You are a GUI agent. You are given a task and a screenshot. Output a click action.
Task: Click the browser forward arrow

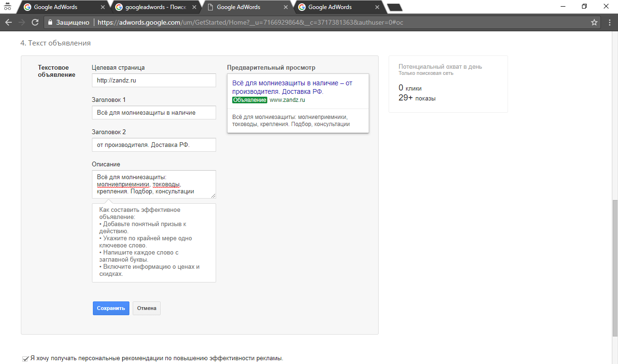coord(21,22)
